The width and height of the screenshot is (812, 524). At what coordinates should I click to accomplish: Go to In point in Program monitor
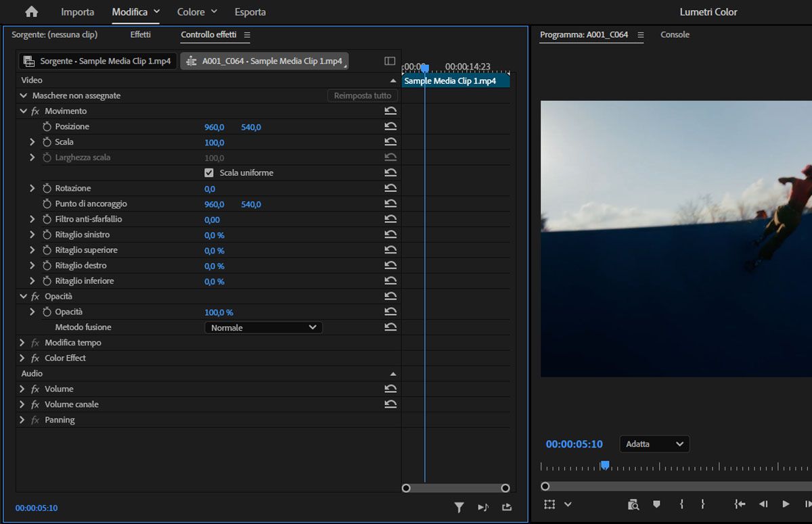(740, 504)
